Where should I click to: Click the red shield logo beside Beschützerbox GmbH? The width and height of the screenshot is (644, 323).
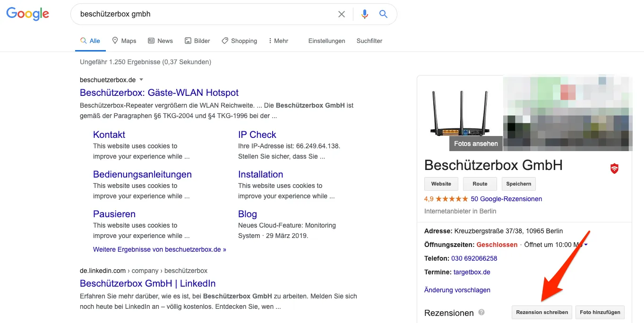614,168
